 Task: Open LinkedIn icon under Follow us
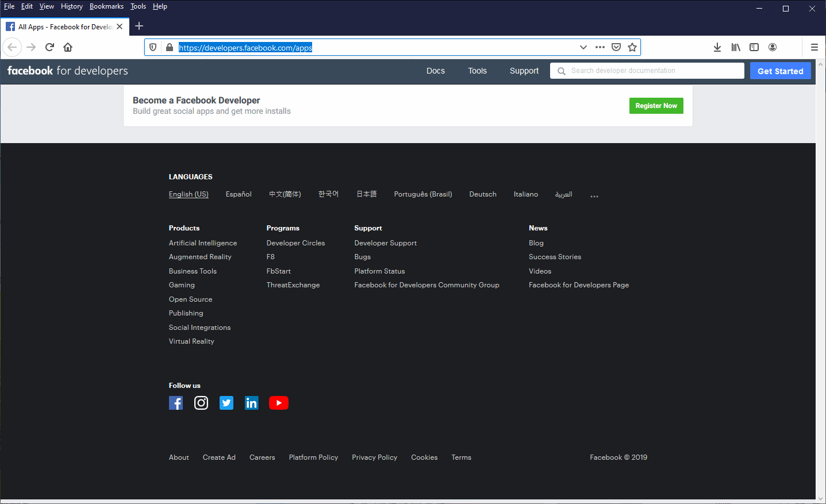252,403
